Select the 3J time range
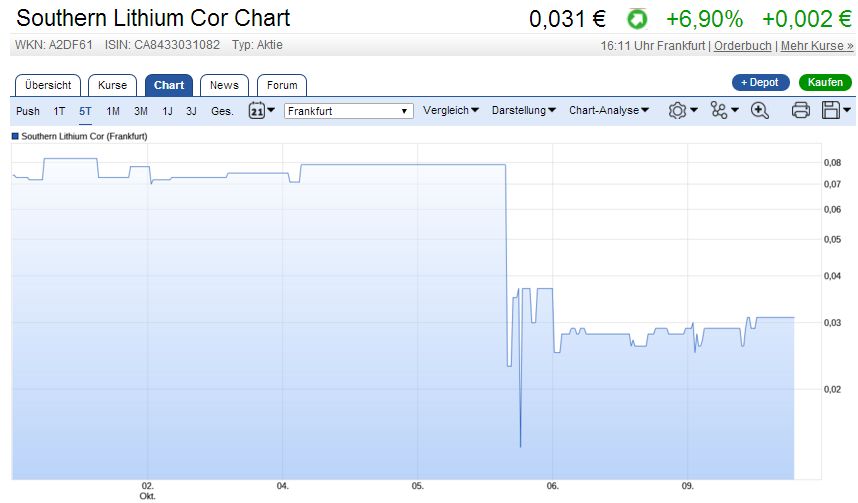858x503 pixels. point(191,111)
